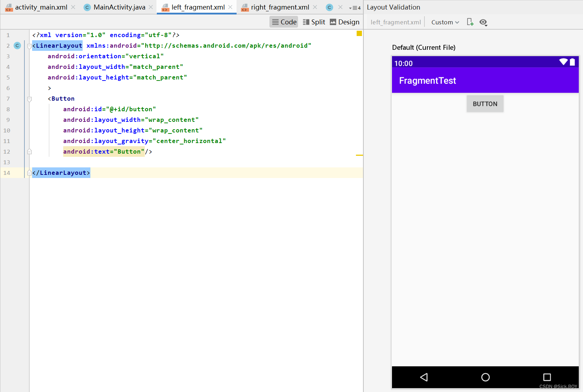The image size is (583, 392).
Task: Collapse the LinearLayout fold region
Action: (29, 46)
